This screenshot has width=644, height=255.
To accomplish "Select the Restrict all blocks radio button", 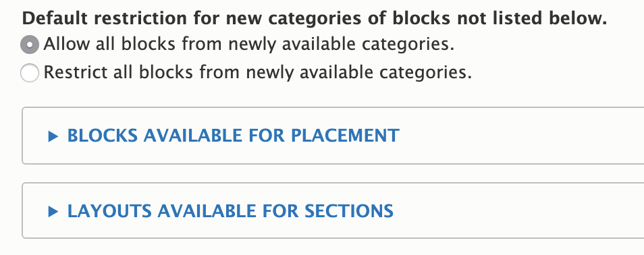I will click(x=30, y=73).
